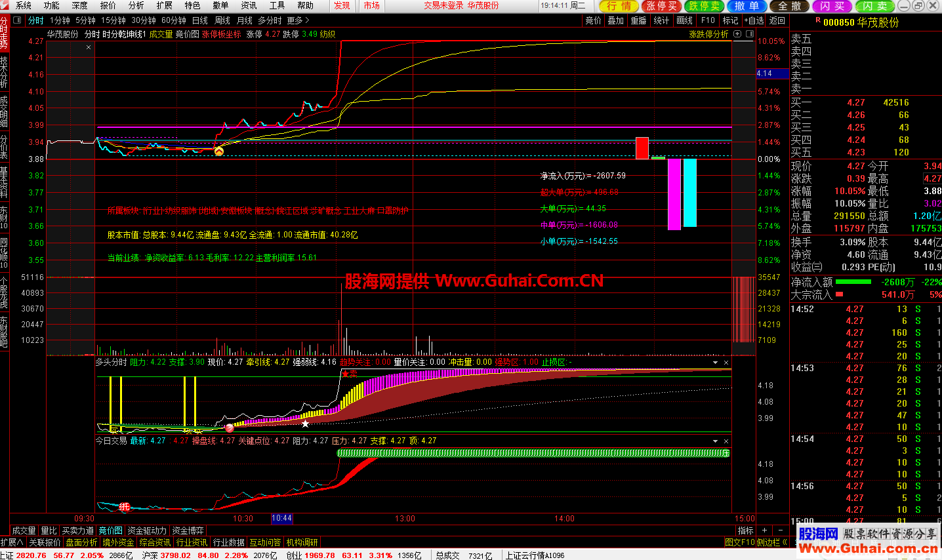Click the green 跌停卖 button

click(x=705, y=6)
